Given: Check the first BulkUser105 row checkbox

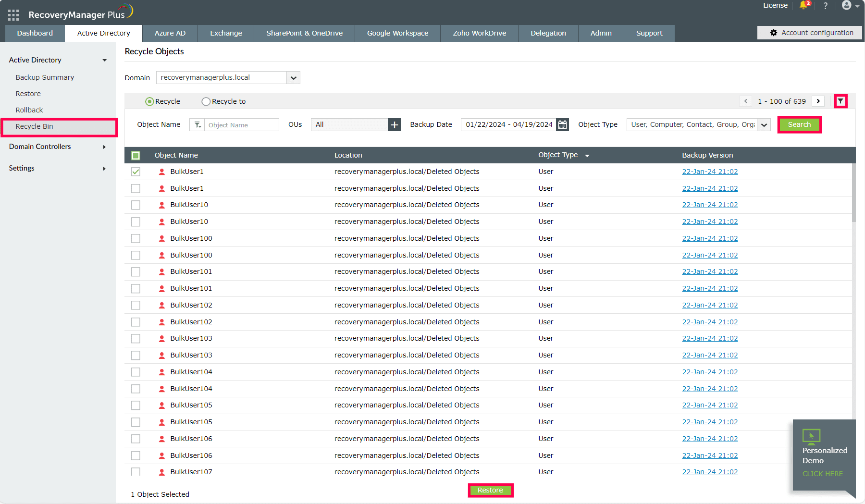Looking at the screenshot, I should [136, 406].
